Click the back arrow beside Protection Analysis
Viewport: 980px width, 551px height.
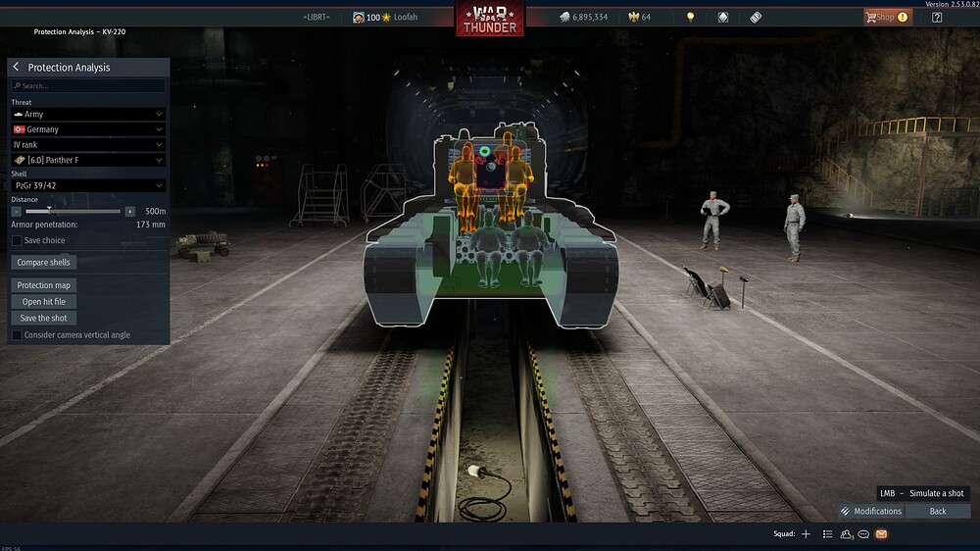pyautogui.click(x=17, y=67)
